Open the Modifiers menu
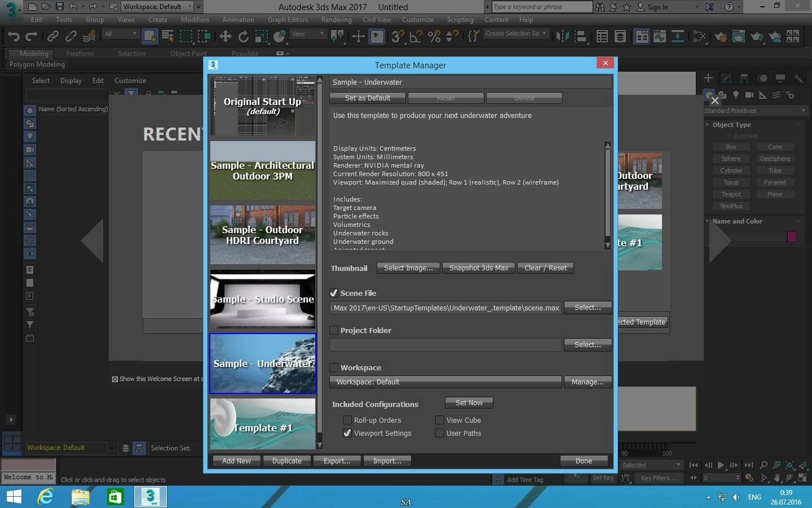812x508 pixels. point(195,20)
